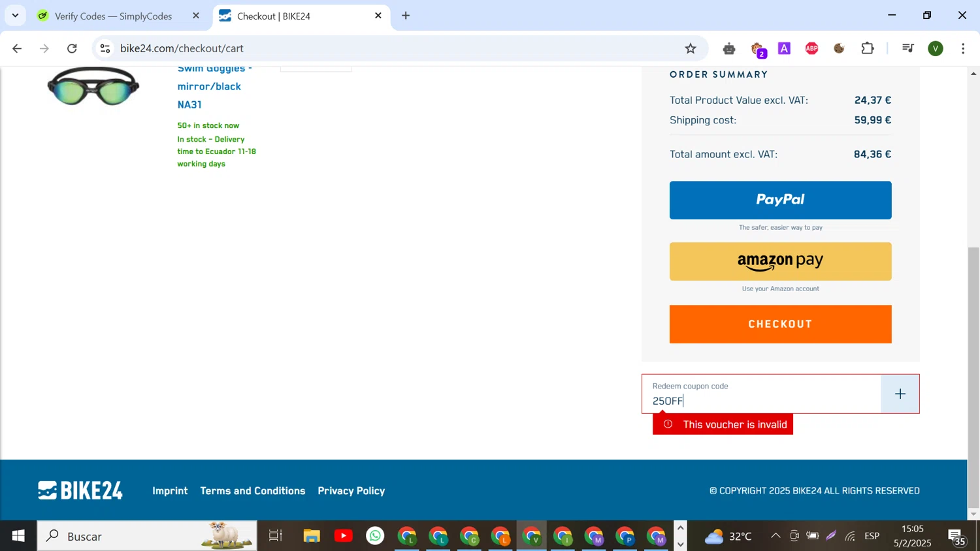Pay with the PayPal button

pyautogui.click(x=780, y=200)
